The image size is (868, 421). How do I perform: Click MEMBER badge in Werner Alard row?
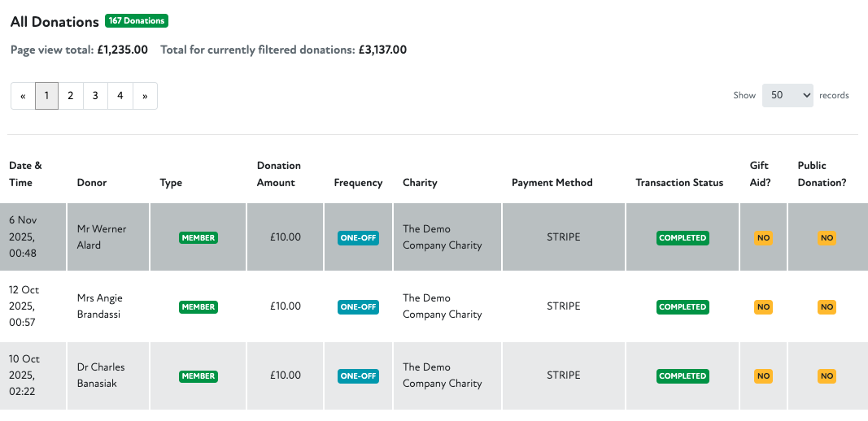198,238
